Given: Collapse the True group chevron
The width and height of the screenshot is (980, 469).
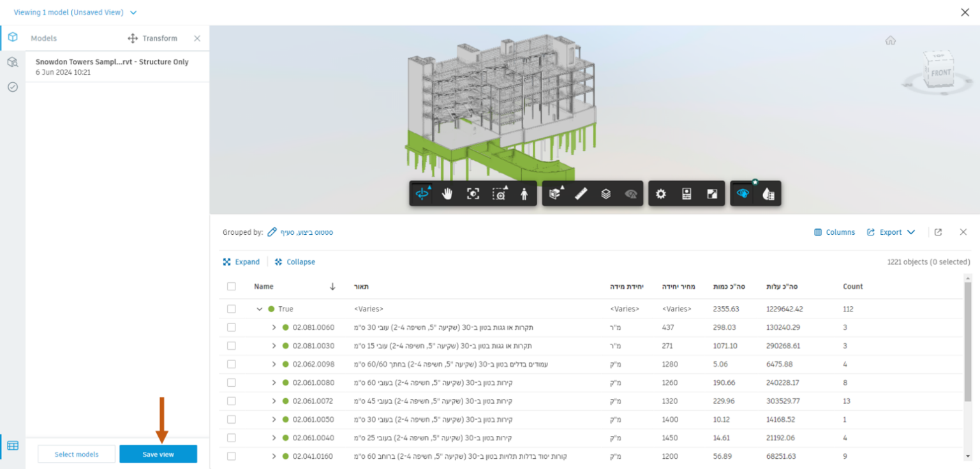Looking at the screenshot, I should coord(260,309).
